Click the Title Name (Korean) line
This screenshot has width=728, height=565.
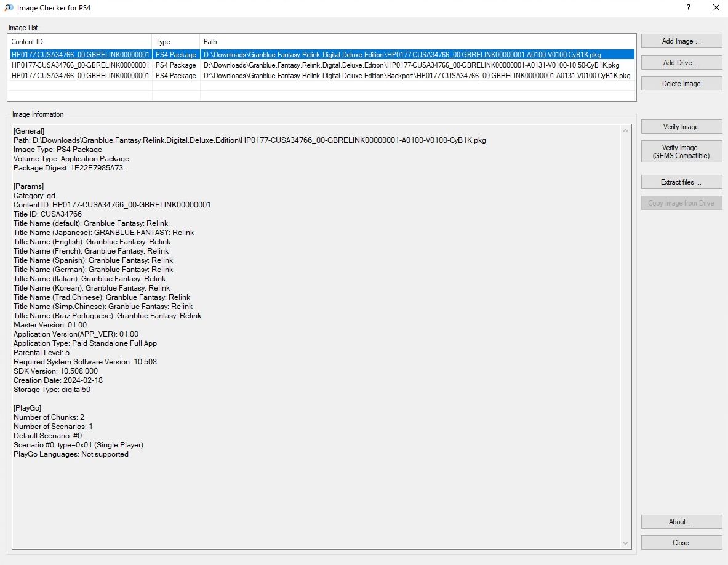(x=92, y=288)
